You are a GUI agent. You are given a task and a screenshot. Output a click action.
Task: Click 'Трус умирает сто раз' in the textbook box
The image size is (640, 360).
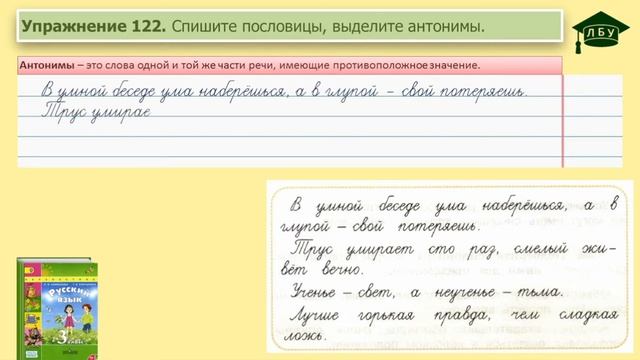tap(394, 249)
